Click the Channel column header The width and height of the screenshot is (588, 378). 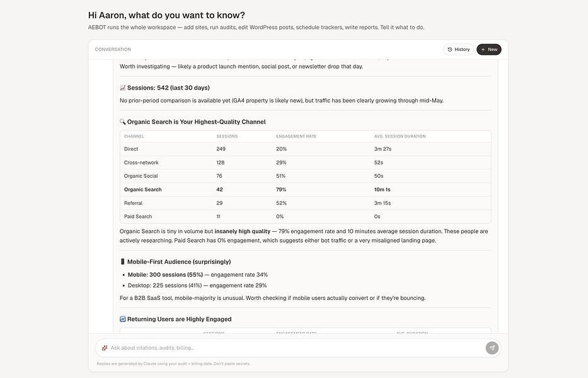pos(134,137)
